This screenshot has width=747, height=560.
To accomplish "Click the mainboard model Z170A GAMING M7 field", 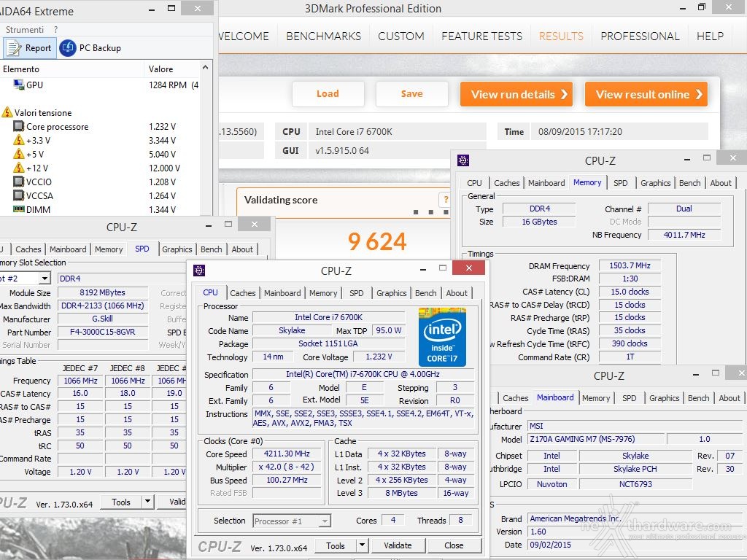I will click(x=595, y=439).
